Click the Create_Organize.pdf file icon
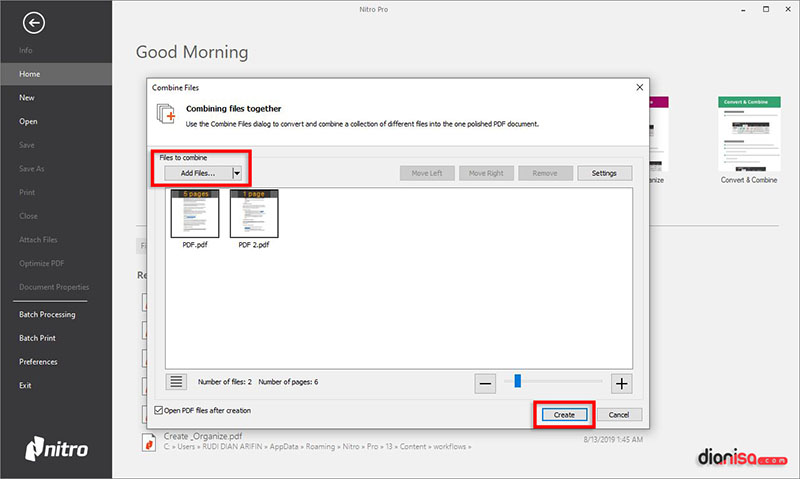Image resolution: width=800 pixels, height=479 pixels. coord(148,442)
